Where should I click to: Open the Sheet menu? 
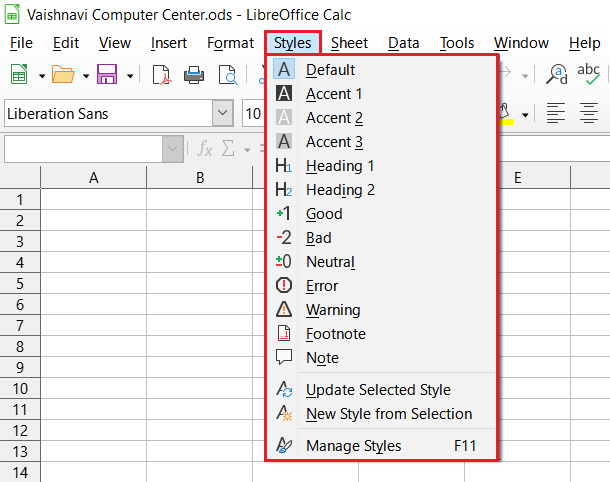pos(349,43)
